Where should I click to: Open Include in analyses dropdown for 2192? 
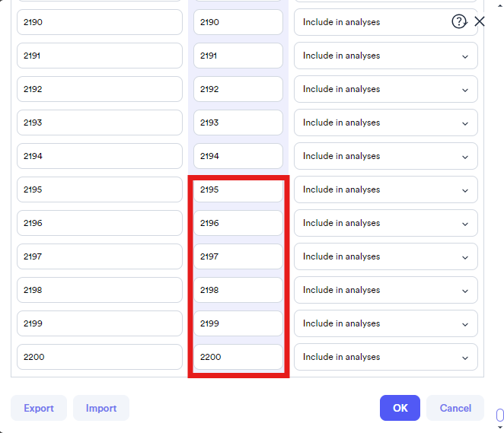[x=386, y=89]
